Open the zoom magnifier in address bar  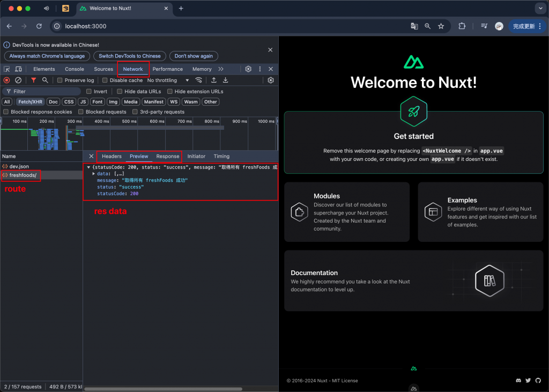[x=427, y=26]
